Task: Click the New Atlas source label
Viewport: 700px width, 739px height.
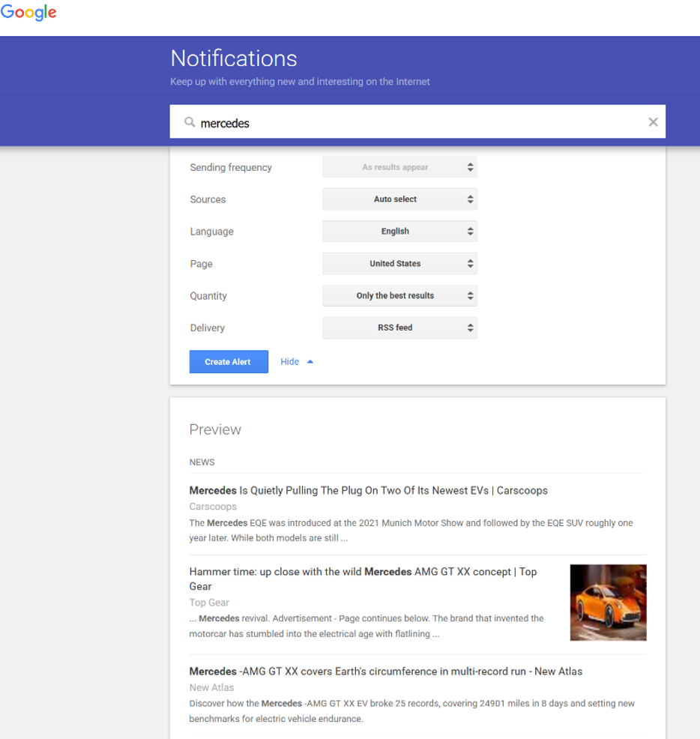Action: (211, 687)
